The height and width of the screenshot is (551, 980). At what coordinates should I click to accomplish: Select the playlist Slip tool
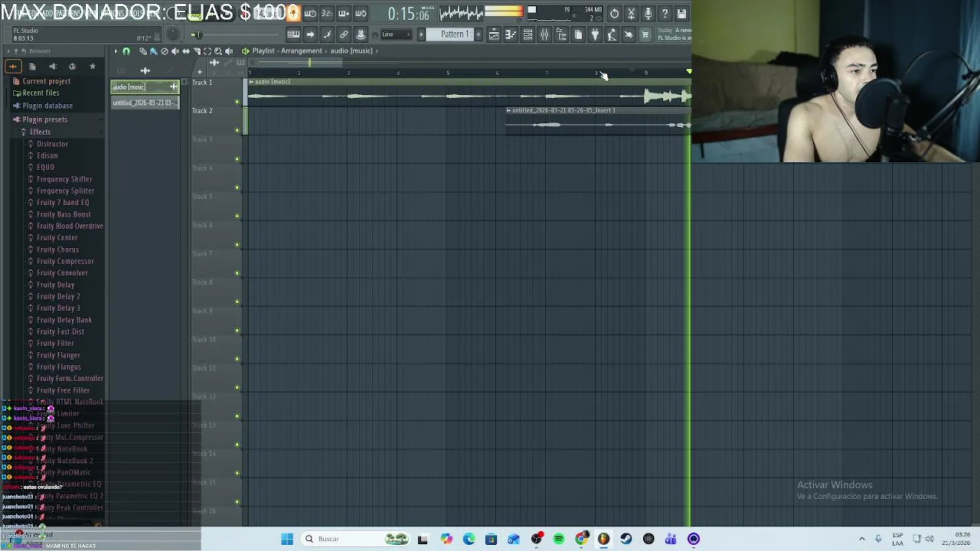tap(186, 51)
